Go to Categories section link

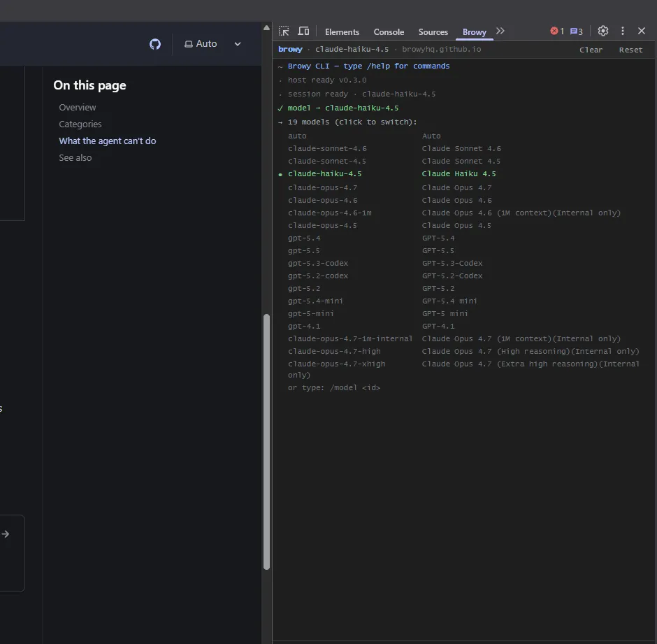(x=80, y=124)
